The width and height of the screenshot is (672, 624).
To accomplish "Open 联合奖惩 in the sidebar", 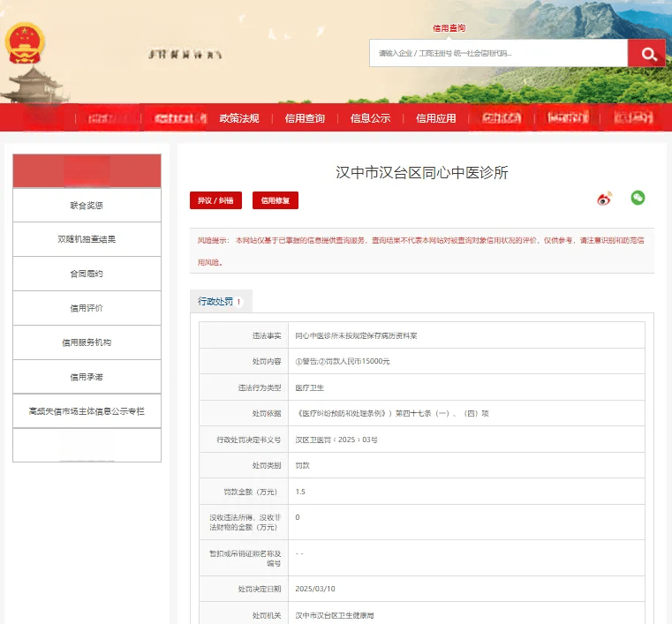I will [x=87, y=205].
